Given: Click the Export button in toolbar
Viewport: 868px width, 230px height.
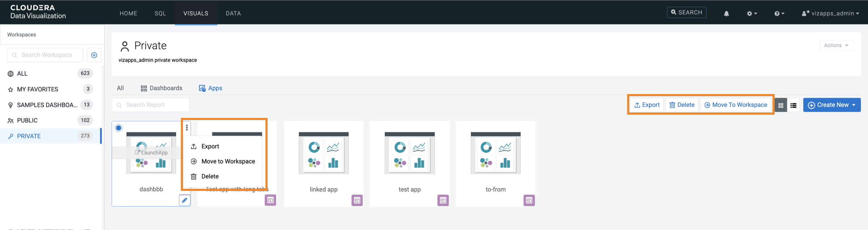Looking at the screenshot, I should (647, 105).
